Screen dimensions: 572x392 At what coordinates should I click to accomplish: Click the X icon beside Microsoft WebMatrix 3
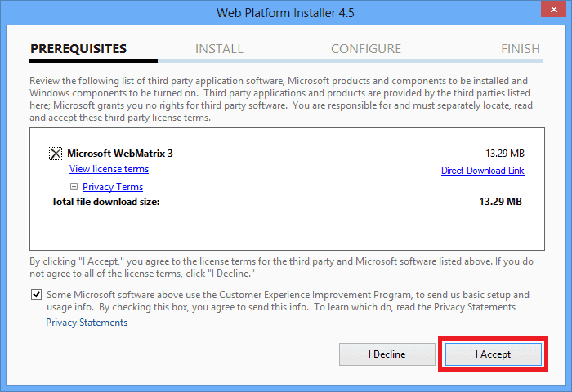pyautogui.click(x=56, y=154)
